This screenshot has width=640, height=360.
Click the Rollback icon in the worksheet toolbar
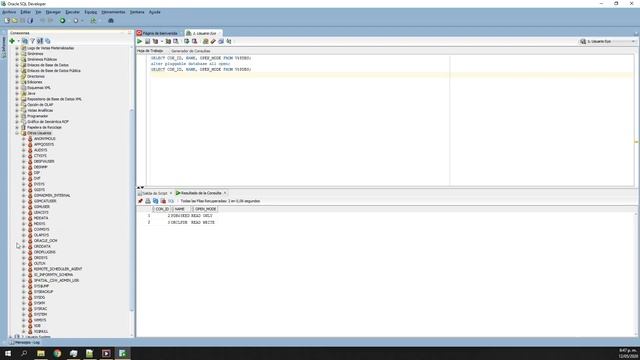pos(194,41)
